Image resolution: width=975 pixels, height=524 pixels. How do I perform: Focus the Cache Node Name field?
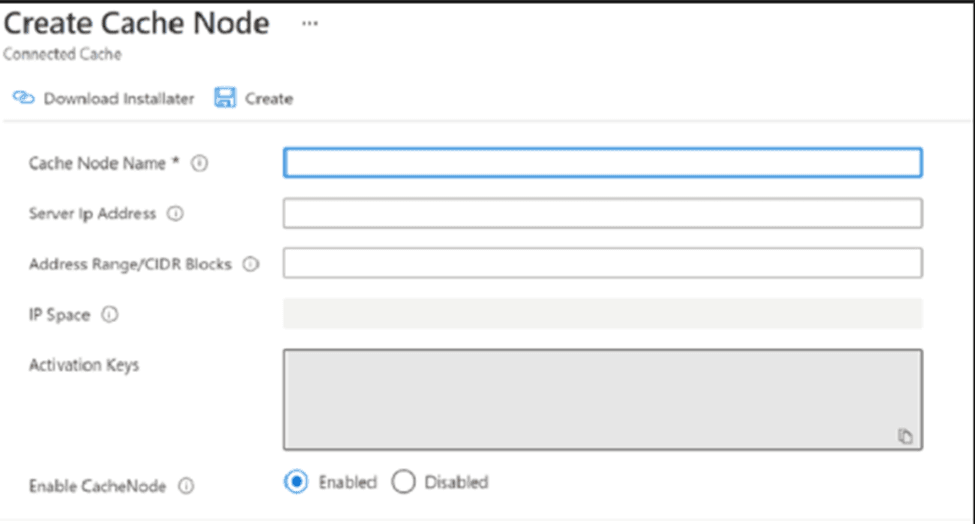point(603,163)
